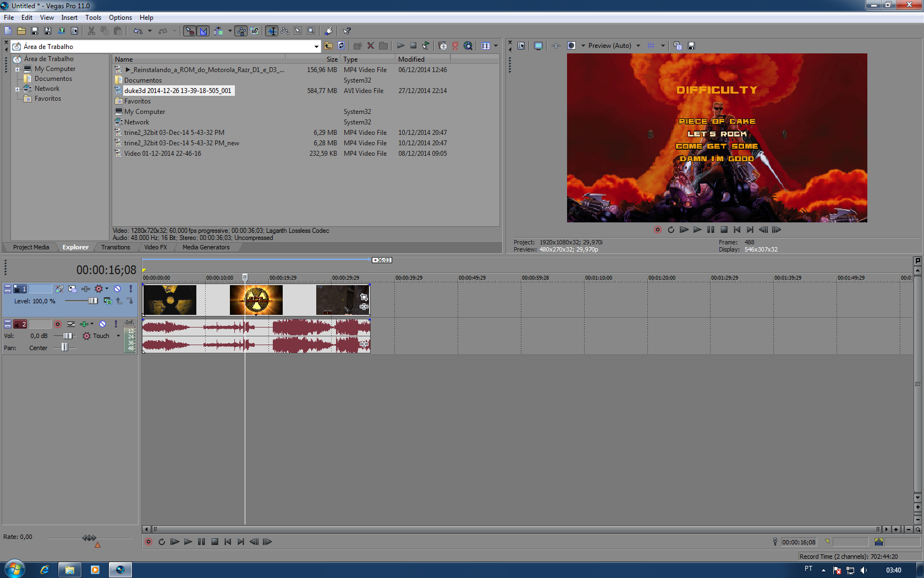This screenshot has width=924, height=578.
Task: Sort files by the Modified column header
Action: (423, 59)
